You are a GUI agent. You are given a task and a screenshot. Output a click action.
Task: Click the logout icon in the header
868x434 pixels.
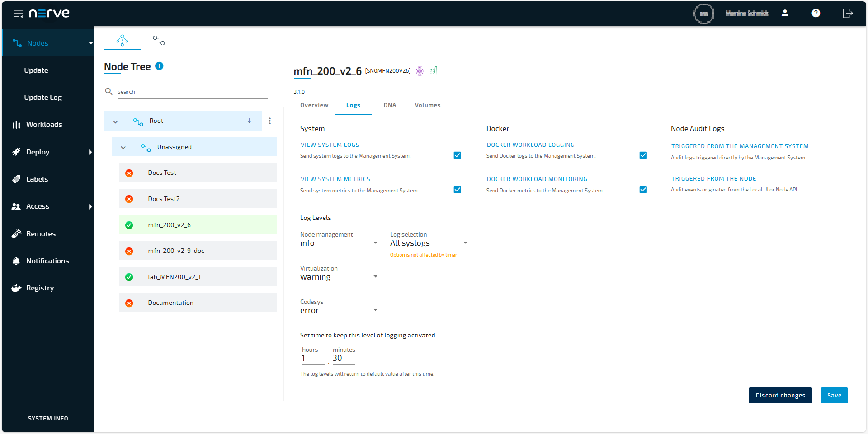[x=848, y=13]
